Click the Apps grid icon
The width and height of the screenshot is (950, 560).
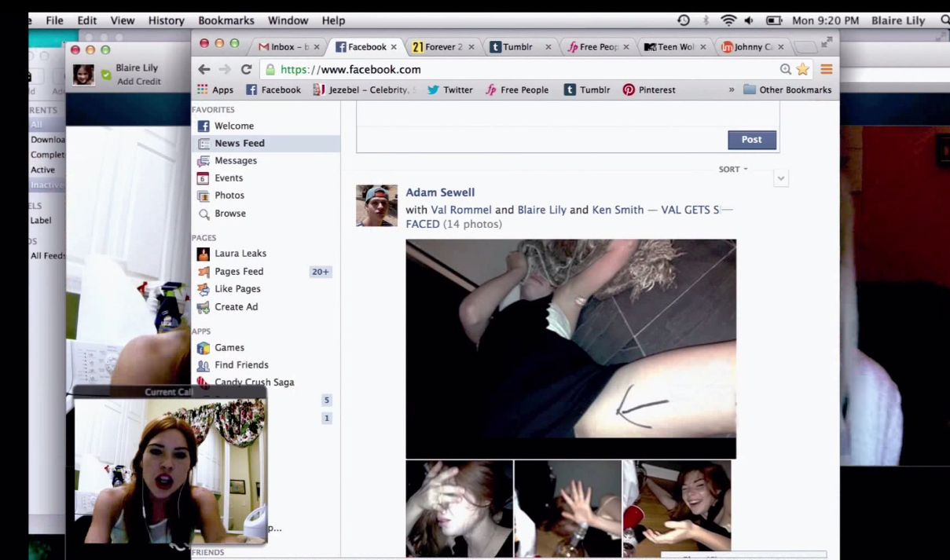(x=203, y=90)
